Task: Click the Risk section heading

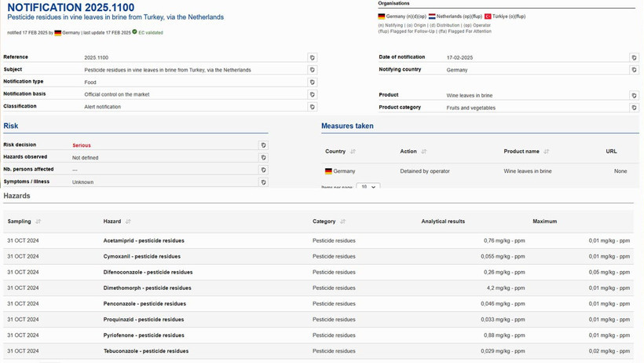Action: pyautogui.click(x=11, y=126)
